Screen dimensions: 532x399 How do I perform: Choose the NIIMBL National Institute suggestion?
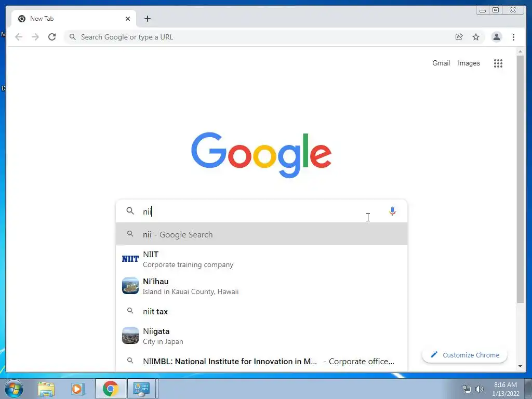pyautogui.click(x=262, y=361)
